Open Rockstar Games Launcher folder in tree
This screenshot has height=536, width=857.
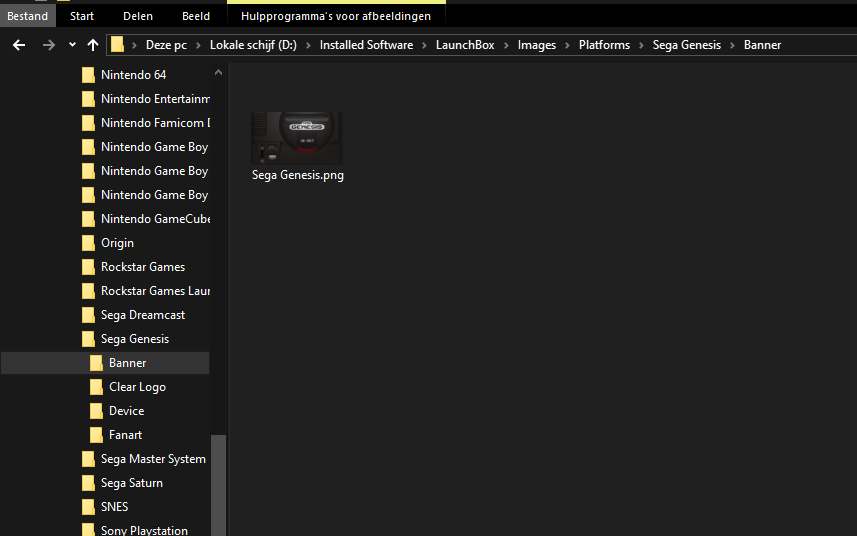[x=155, y=291]
